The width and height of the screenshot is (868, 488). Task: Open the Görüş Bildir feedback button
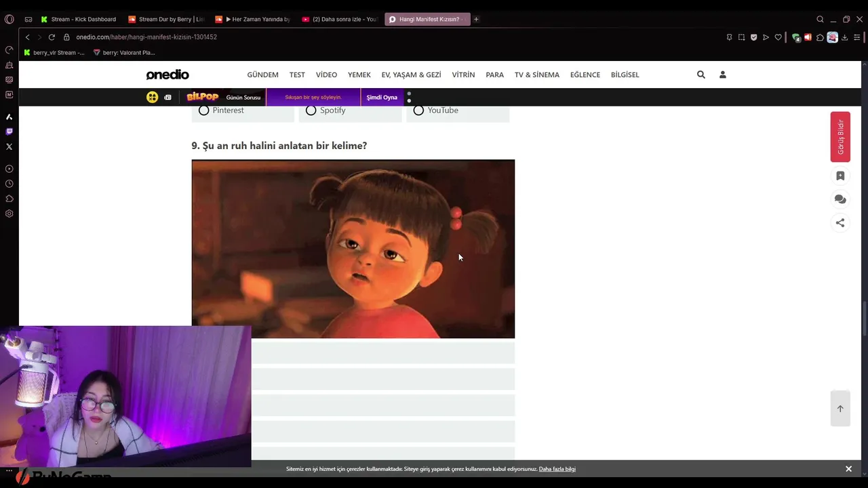[x=840, y=137]
